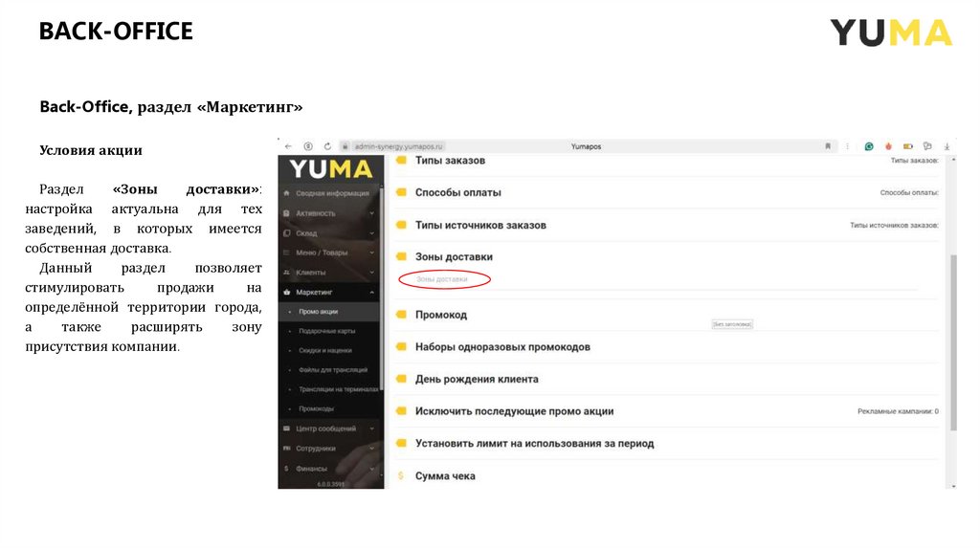
Task: Expand the Сотрудники chevron
Action: coord(372,448)
